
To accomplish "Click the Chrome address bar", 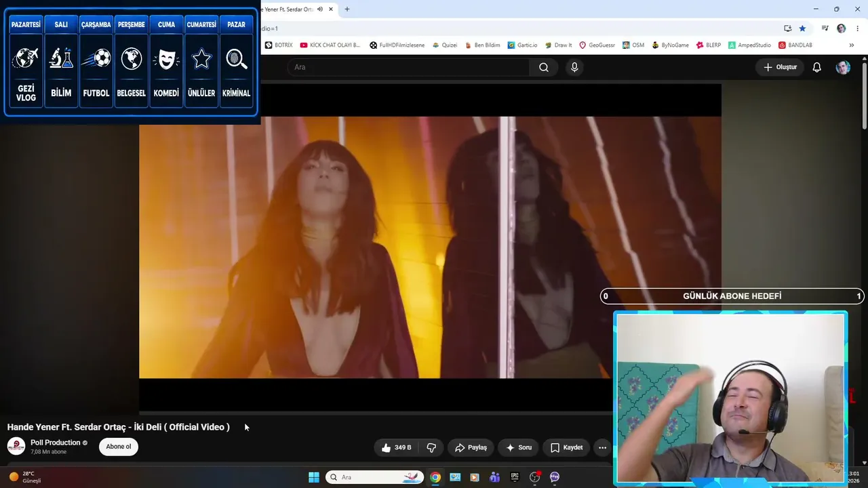I will point(519,28).
